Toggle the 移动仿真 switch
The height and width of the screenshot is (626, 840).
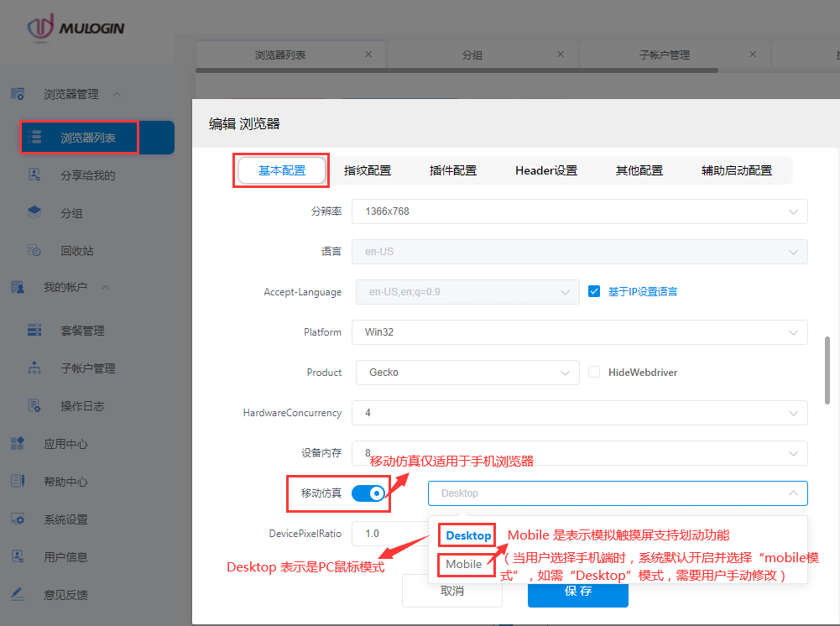[x=368, y=493]
